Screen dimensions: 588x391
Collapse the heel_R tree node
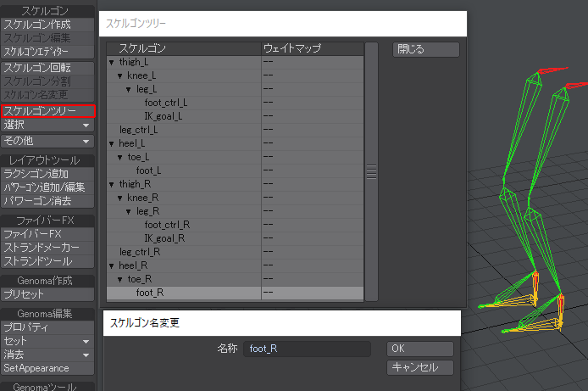(x=111, y=266)
